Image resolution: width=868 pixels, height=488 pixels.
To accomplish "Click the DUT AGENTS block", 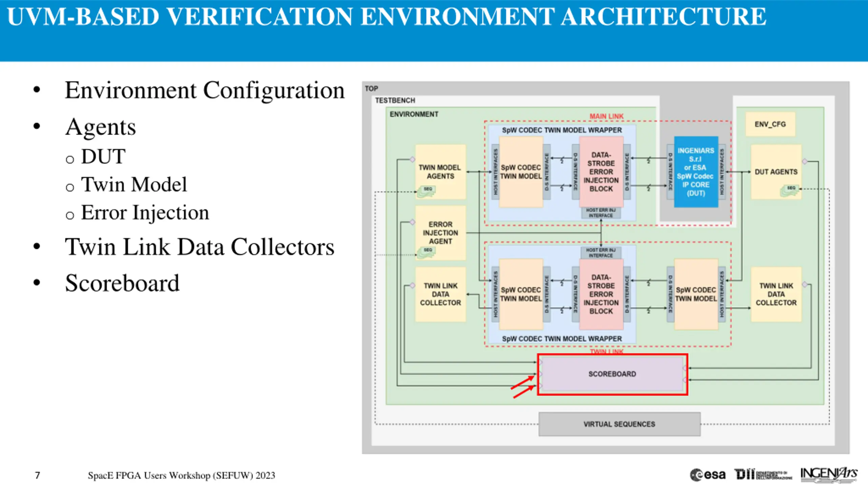I will [x=776, y=172].
